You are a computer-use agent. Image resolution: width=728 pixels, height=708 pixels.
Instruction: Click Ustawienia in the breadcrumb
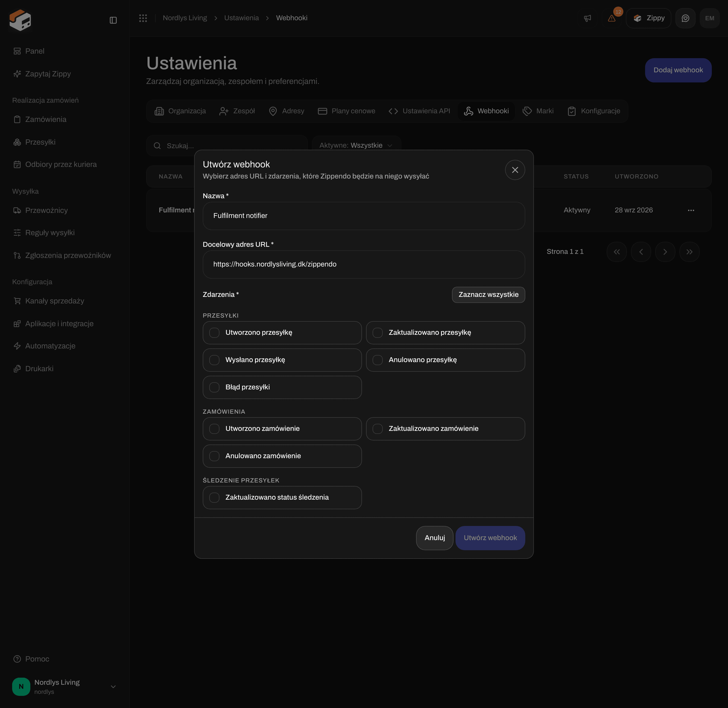[241, 18]
